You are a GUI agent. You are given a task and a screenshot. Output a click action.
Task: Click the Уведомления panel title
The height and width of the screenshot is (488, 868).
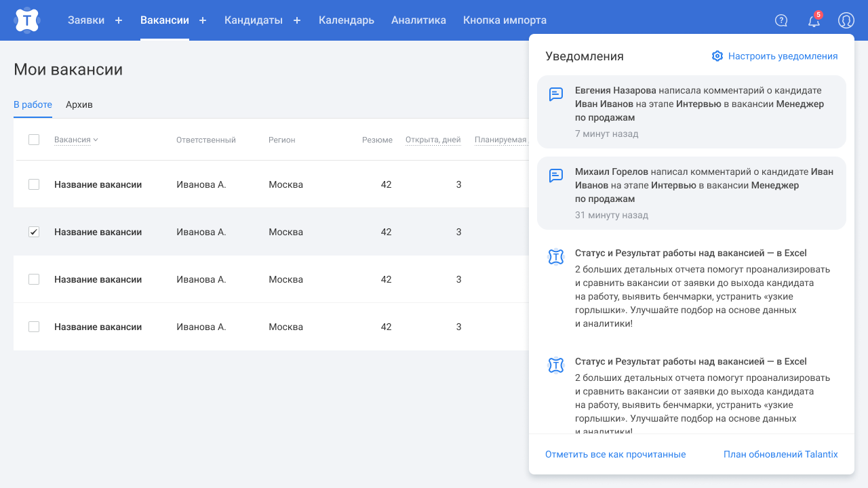coord(585,56)
